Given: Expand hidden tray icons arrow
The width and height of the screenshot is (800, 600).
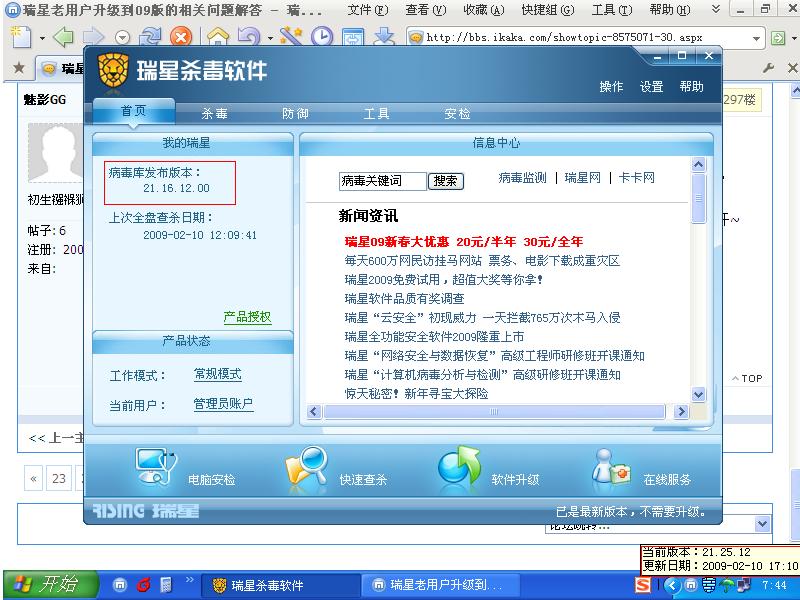Looking at the screenshot, I should point(672,585).
